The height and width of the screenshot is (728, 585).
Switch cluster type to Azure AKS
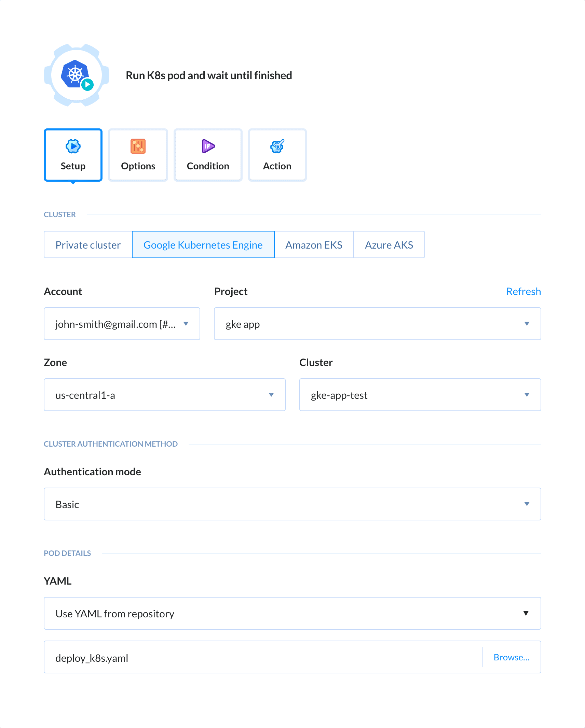[x=389, y=244]
